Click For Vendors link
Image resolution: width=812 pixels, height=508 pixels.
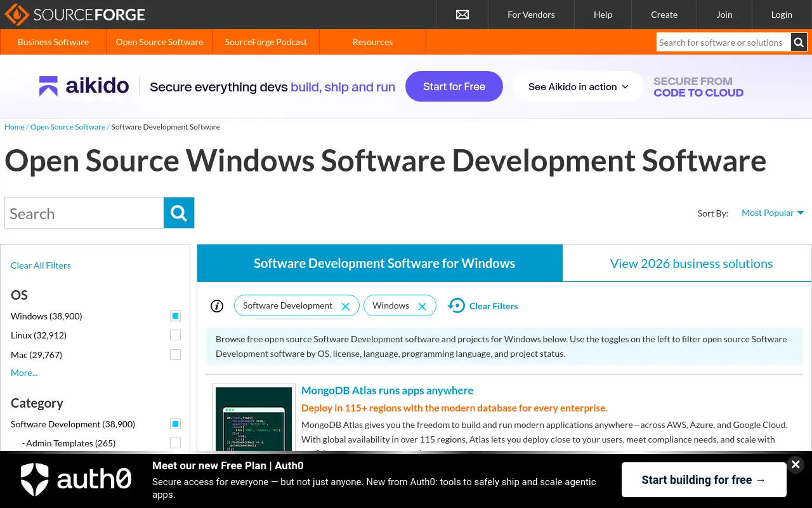click(x=531, y=15)
